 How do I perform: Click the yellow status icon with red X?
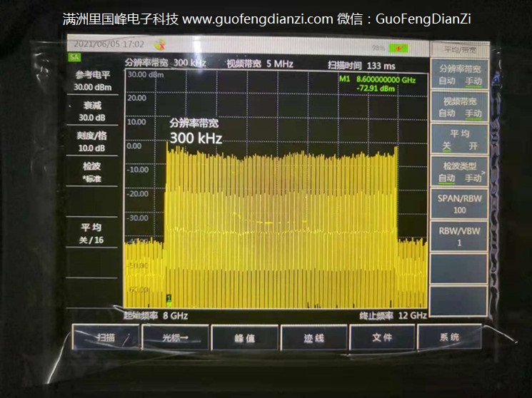pos(160,44)
